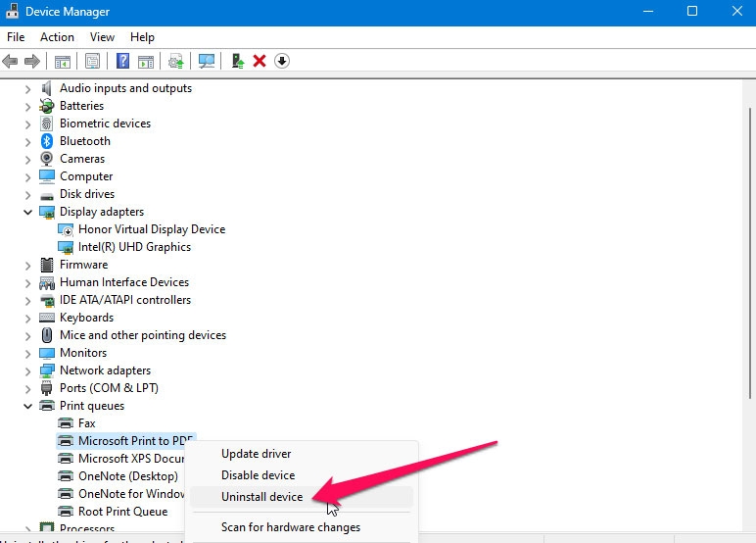Click the vertical scrollbar thumb

click(750, 254)
